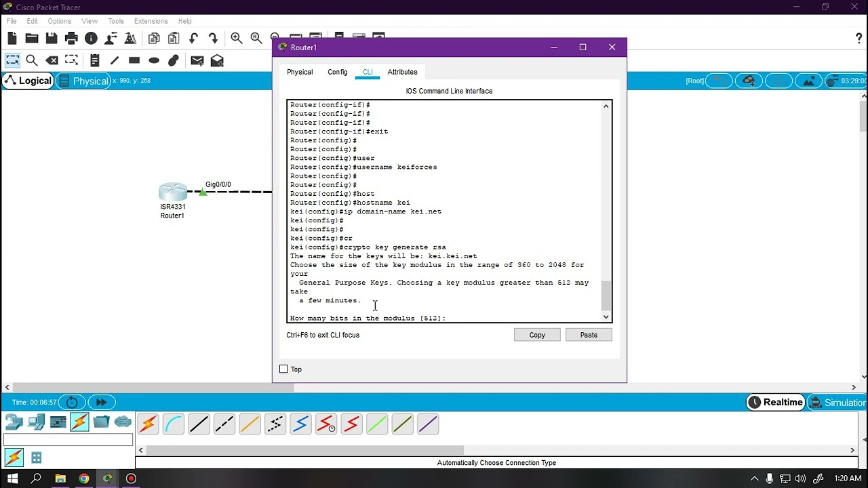Add a Complex PDU open envelope
Screen dimensions: 868x488
point(217,61)
